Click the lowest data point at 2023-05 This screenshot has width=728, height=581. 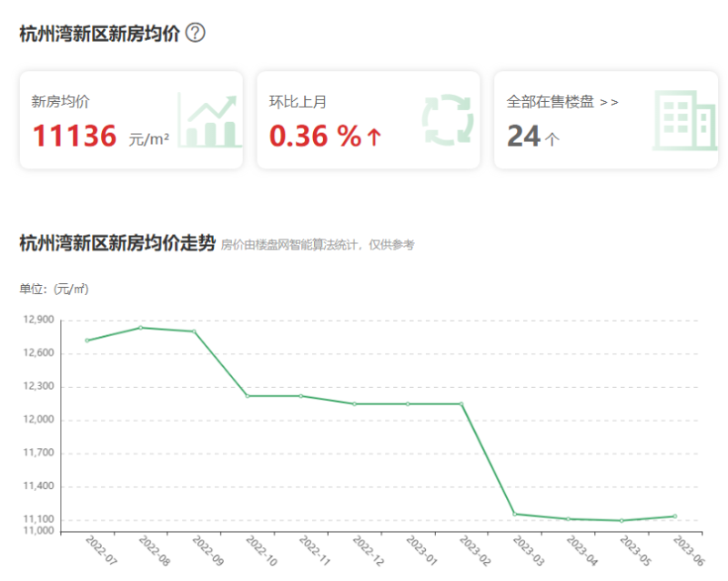622,520
